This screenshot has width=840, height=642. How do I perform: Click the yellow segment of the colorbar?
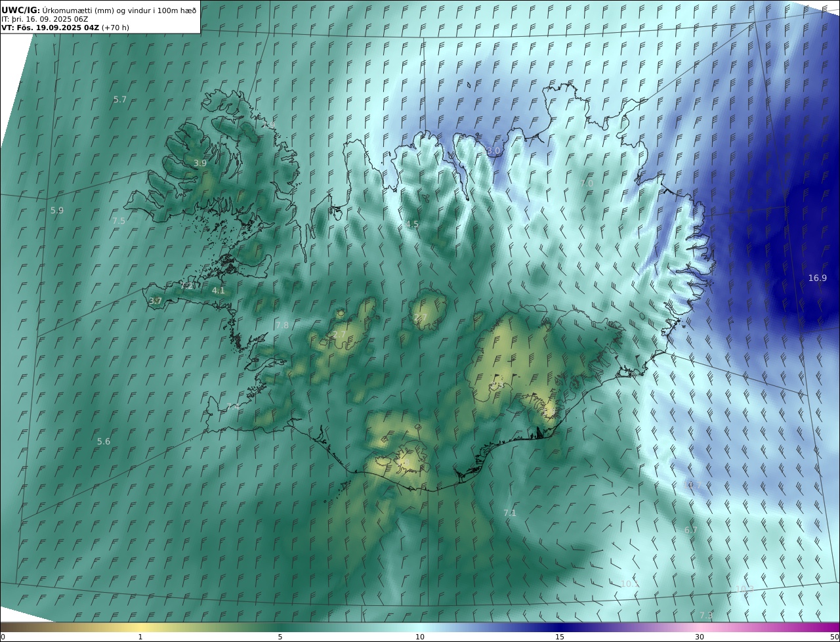coord(140,627)
